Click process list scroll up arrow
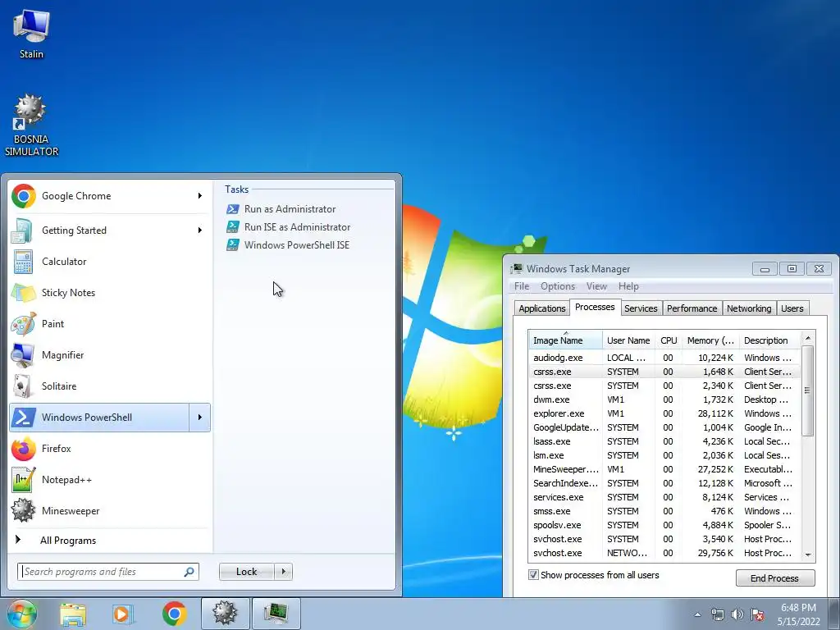 click(808, 338)
